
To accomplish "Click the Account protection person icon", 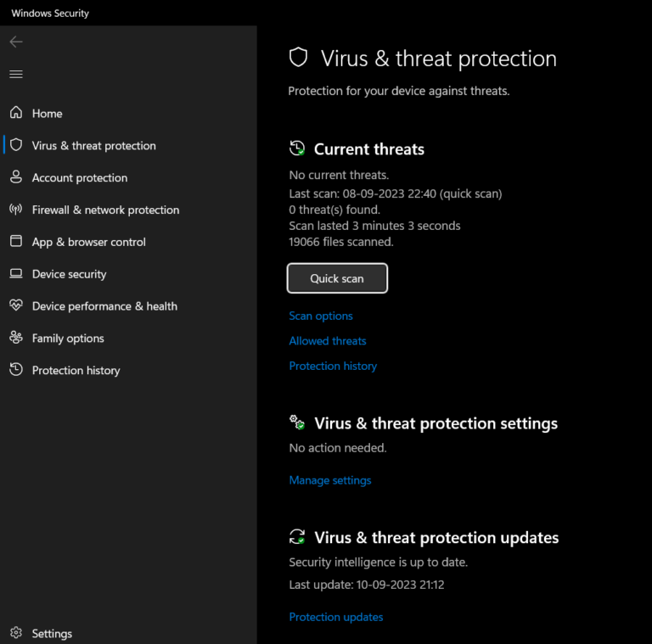I will 16,177.
